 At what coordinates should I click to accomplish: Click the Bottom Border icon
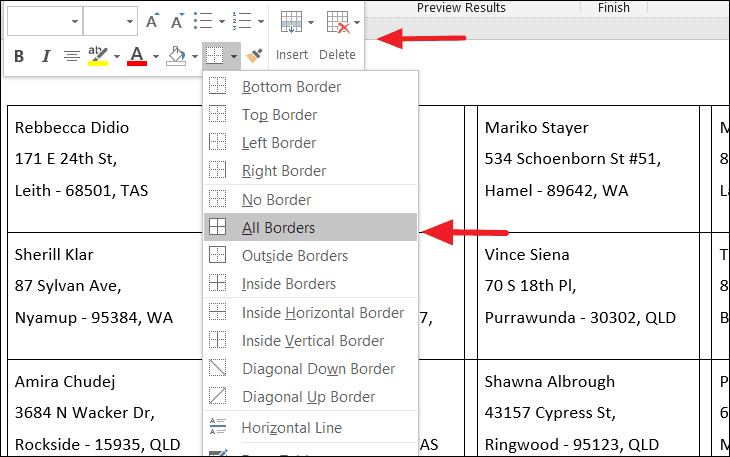coord(217,86)
